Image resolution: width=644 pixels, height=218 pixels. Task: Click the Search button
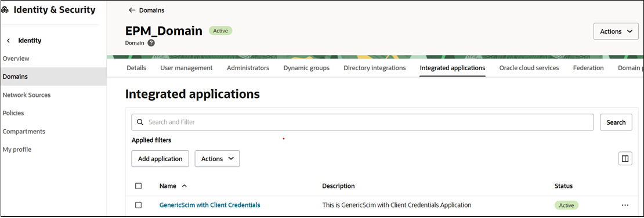coord(616,122)
